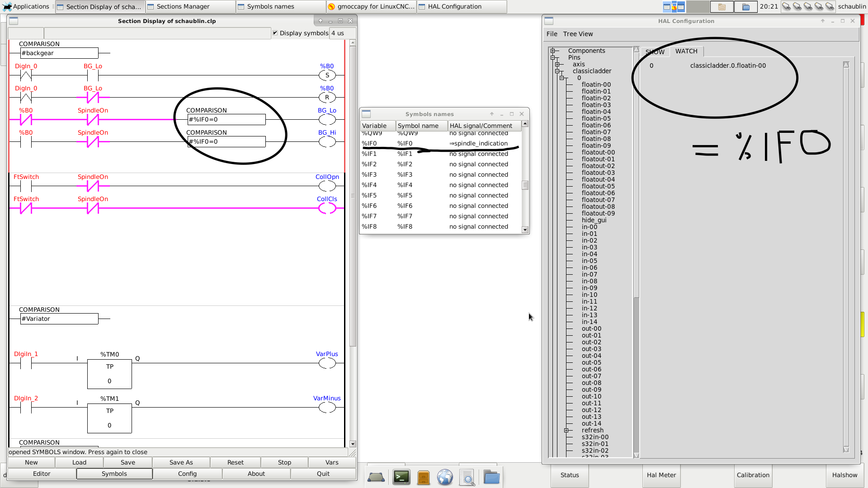Open the Applications menu

pyautogui.click(x=26, y=6)
